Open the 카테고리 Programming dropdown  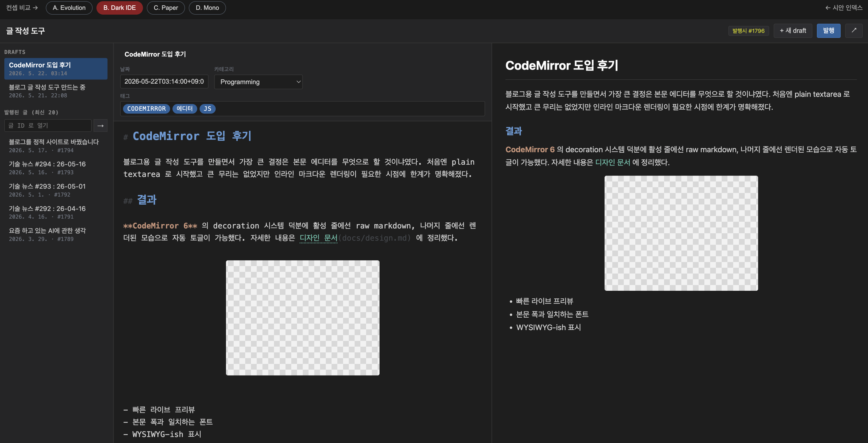coord(258,82)
